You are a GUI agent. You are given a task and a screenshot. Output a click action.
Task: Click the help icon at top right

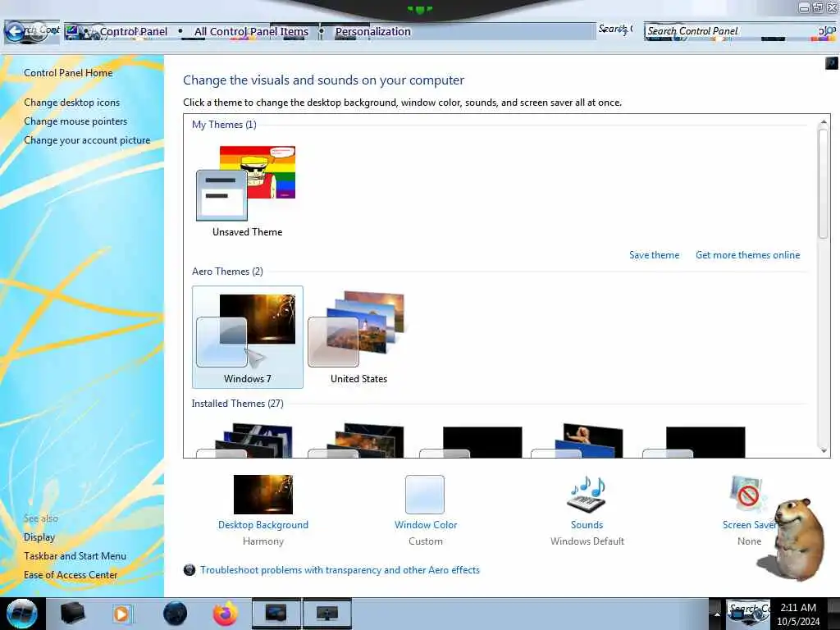click(x=832, y=63)
